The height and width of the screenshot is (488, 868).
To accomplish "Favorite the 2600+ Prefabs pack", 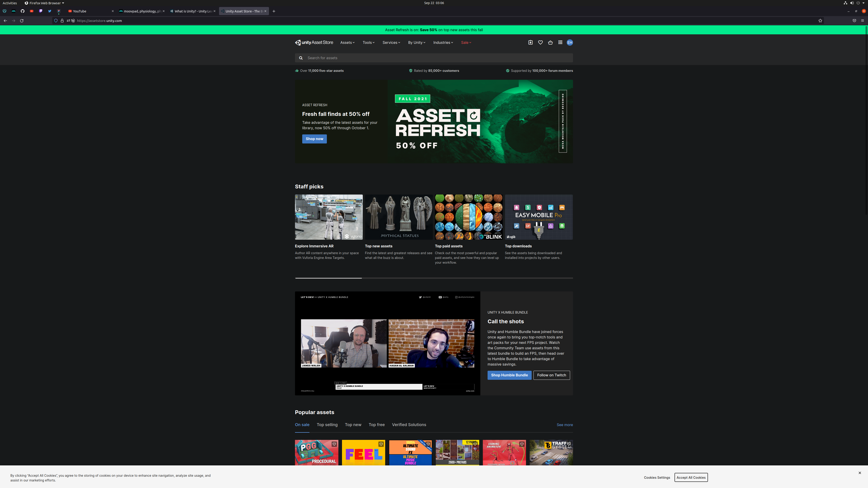I will (x=475, y=444).
